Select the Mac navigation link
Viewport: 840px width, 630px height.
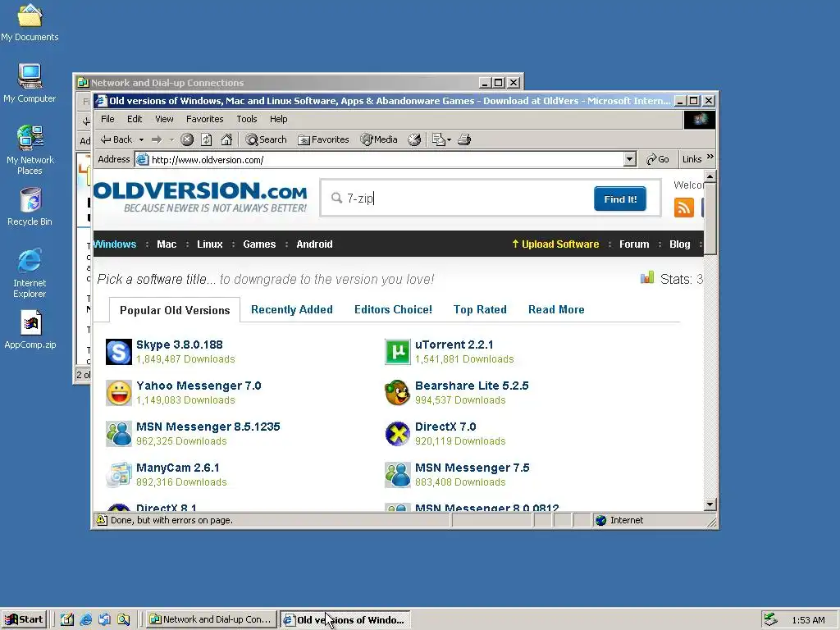(x=167, y=244)
